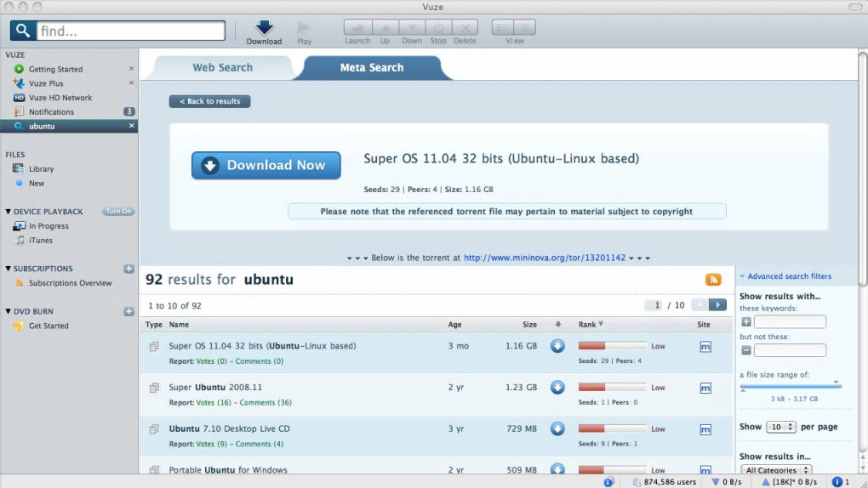Download Super Ubuntu 2008.11 row icon
This screenshot has width=868, height=488.
point(557,388)
